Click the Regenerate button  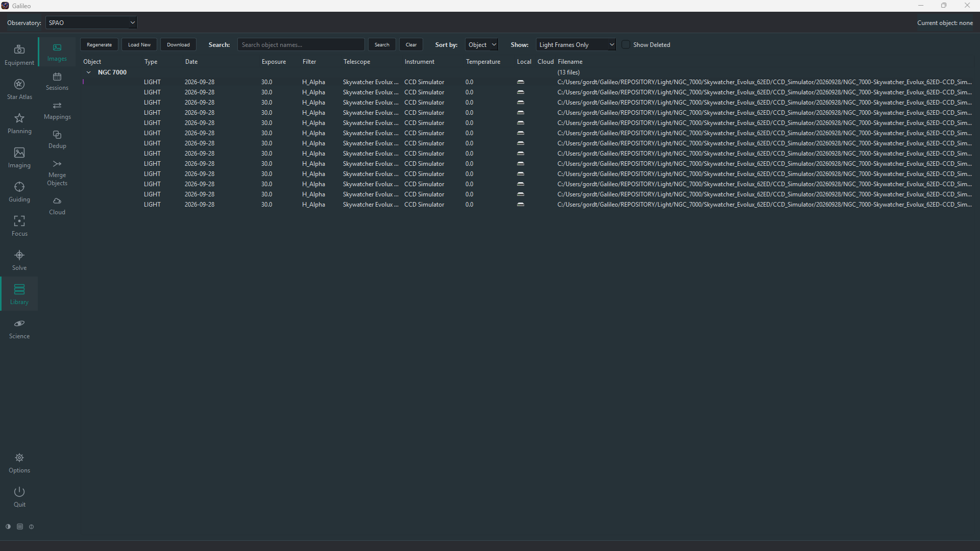(99, 45)
